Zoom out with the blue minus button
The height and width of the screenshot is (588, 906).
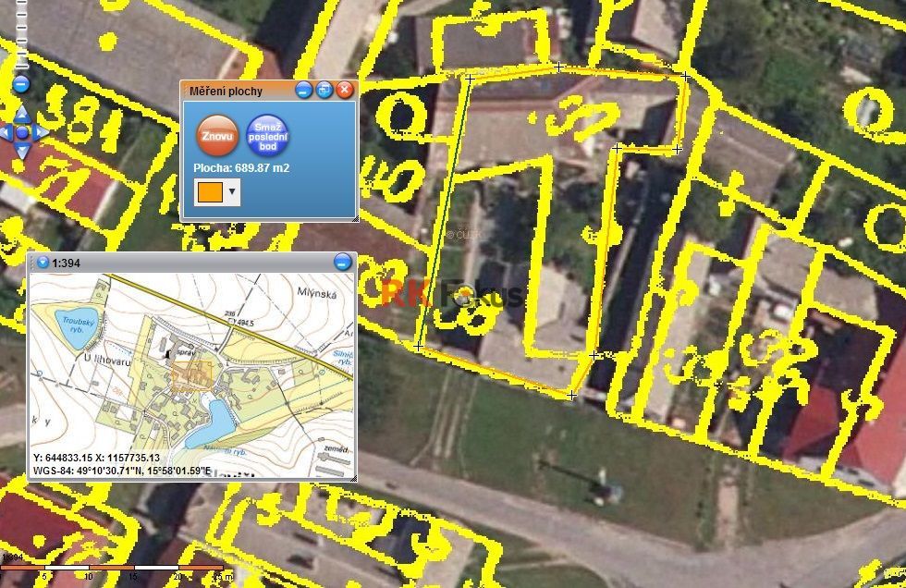click(x=20, y=84)
